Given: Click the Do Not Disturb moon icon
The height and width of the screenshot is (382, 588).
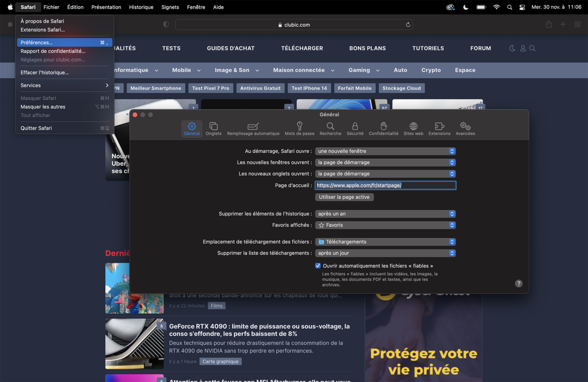Looking at the screenshot, I should click(x=465, y=7).
